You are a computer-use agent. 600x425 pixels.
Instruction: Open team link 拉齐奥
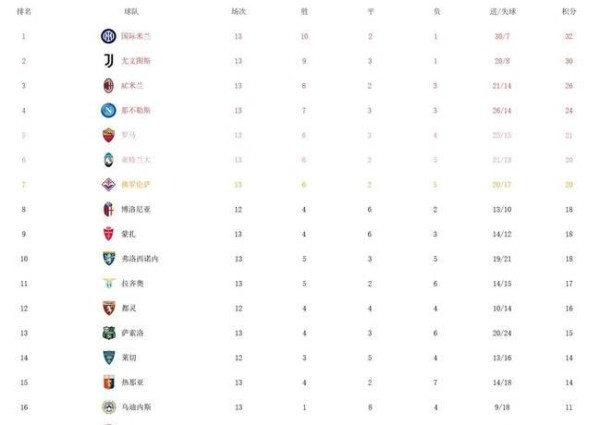point(132,283)
